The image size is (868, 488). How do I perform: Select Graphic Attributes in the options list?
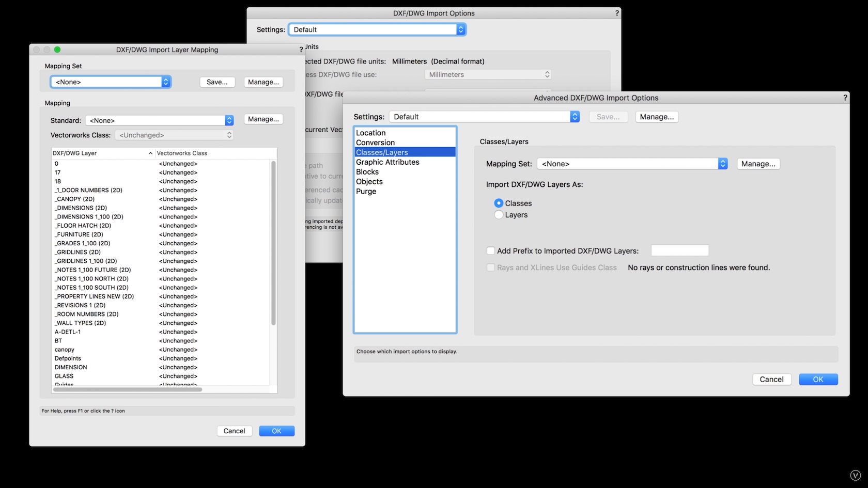[388, 162]
